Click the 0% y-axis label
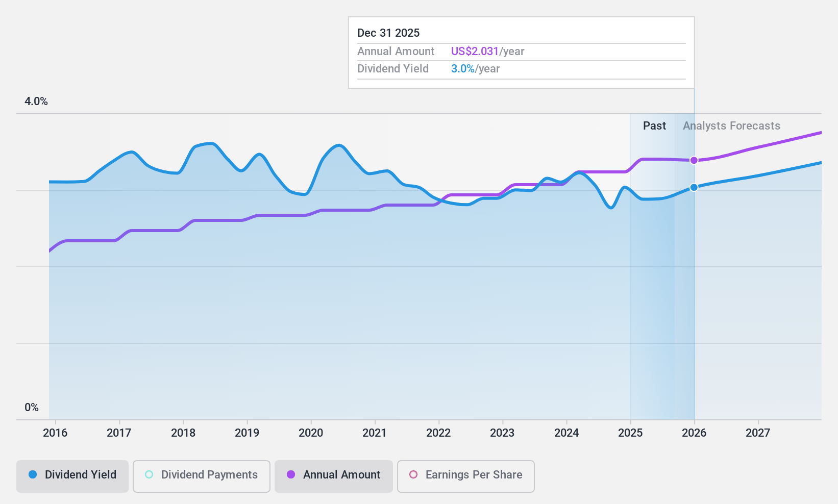838x504 pixels. 32,408
